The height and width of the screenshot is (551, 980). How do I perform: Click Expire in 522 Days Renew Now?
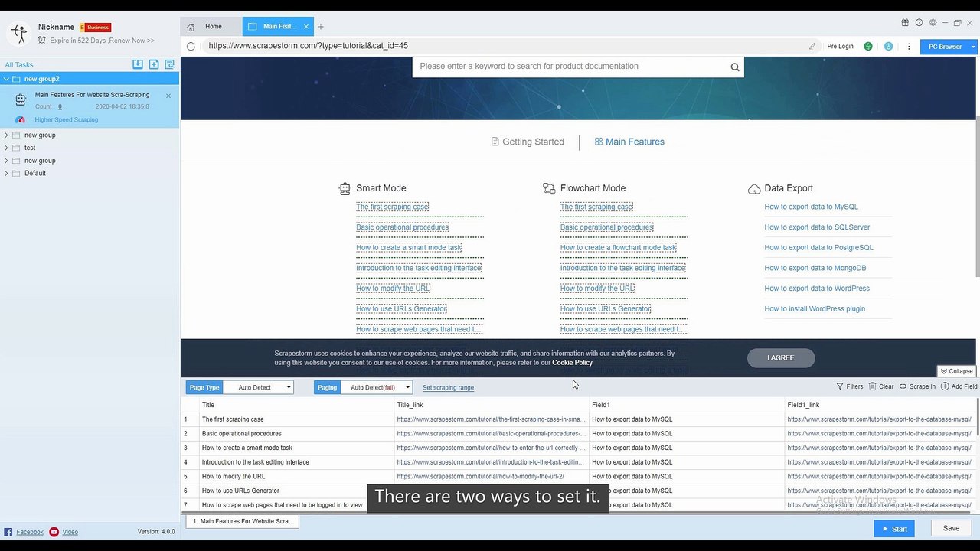[x=102, y=41]
